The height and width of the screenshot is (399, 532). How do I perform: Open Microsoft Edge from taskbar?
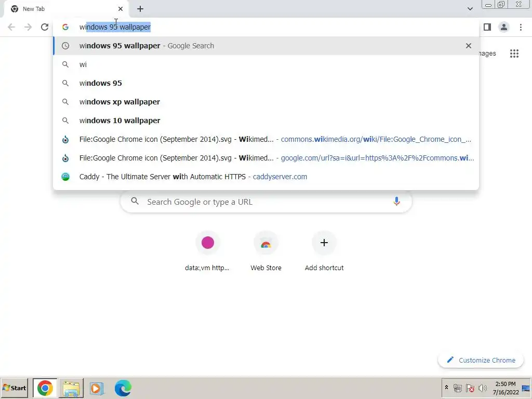[x=123, y=388]
